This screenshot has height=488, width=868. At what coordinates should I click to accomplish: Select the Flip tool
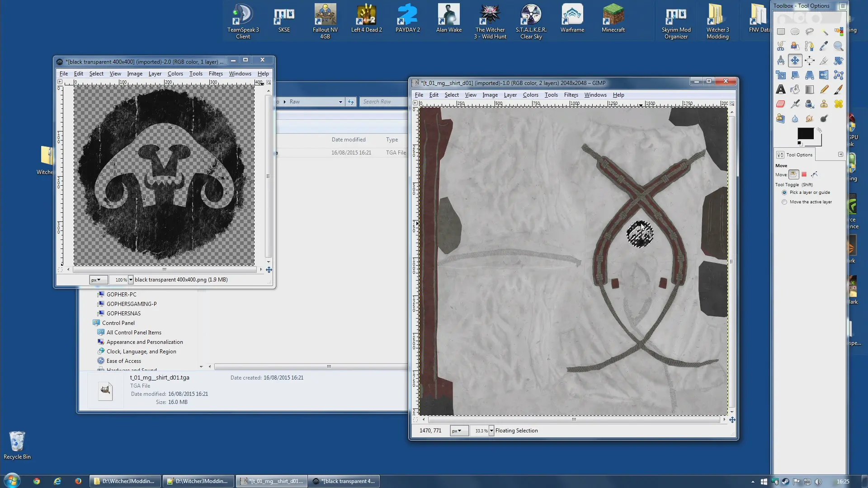coord(824,75)
